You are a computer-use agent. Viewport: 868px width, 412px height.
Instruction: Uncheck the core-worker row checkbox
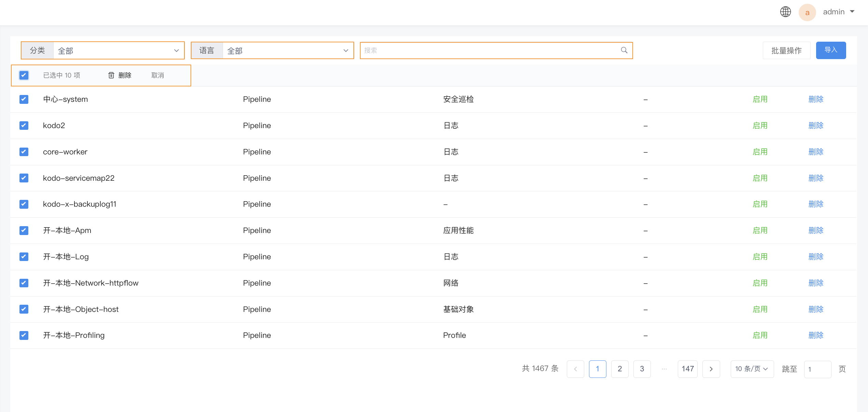[x=24, y=152]
